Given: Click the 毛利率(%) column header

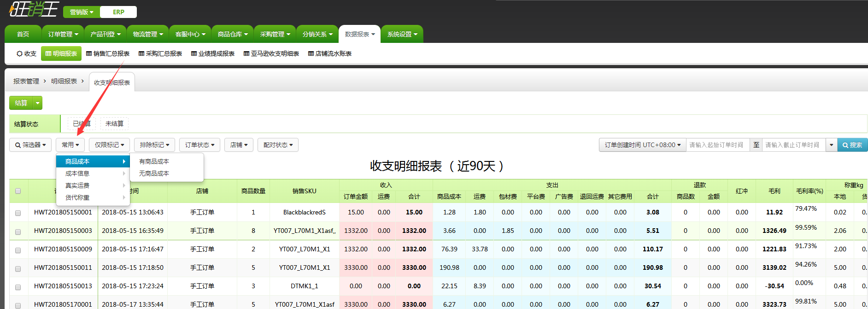Looking at the screenshot, I should pyautogui.click(x=809, y=191).
